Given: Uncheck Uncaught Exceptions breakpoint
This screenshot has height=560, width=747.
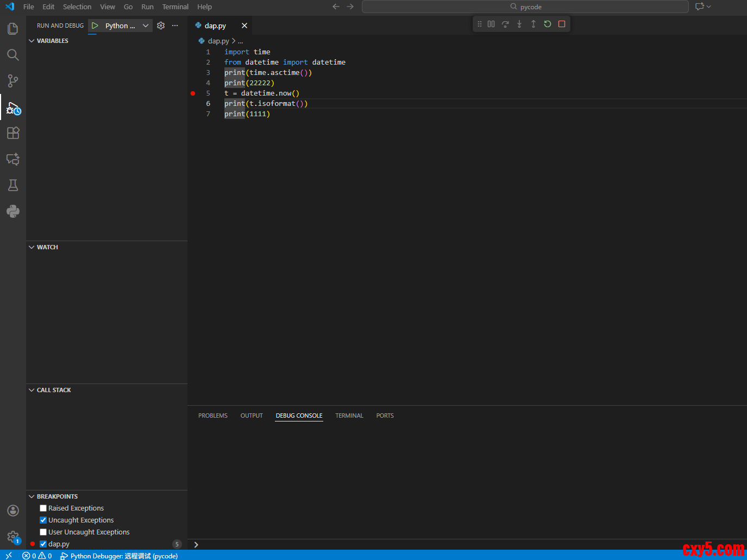Looking at the screenshot, I should 43,520.
